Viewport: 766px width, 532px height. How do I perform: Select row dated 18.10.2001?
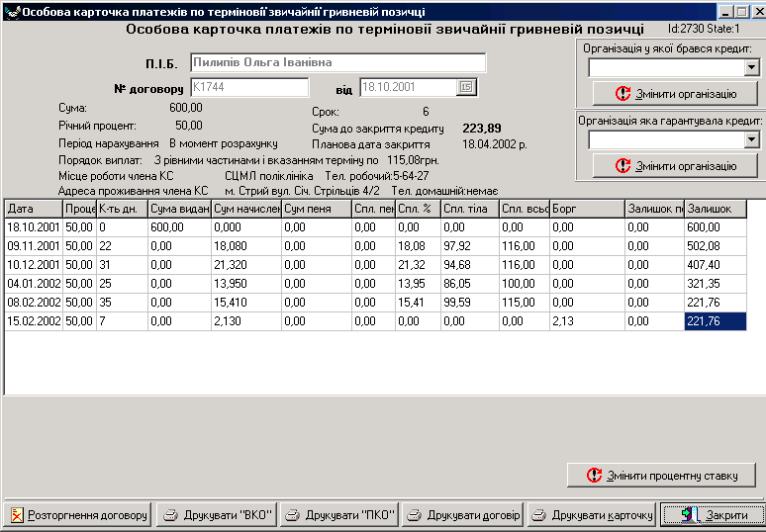(376, 227)
